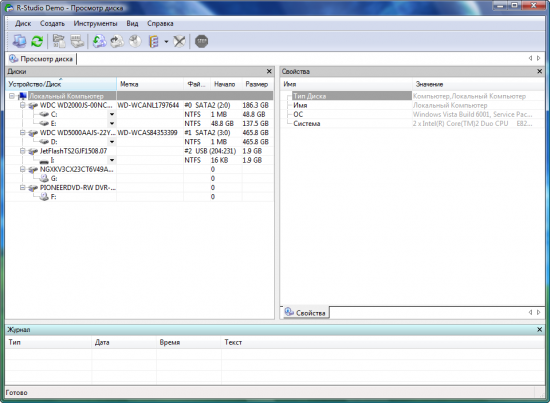
Task: Collapse the Локальный Компьютер tree node
Action: click(12, 96)
